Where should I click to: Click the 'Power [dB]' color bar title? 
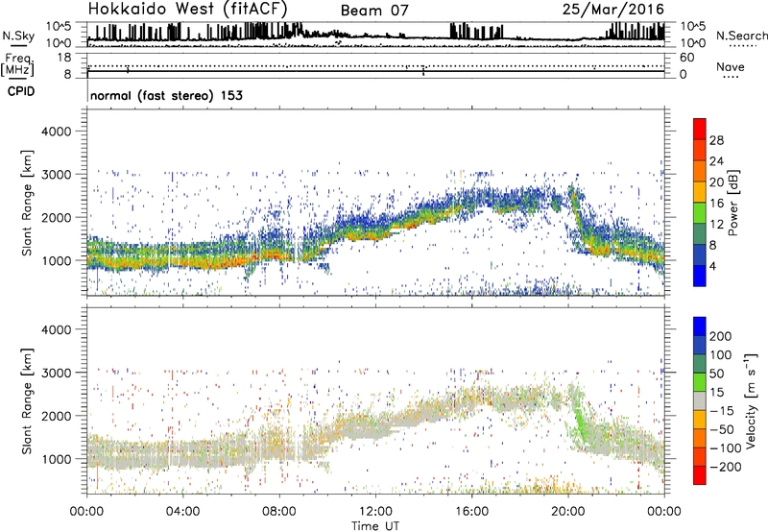tap(732, 203)
